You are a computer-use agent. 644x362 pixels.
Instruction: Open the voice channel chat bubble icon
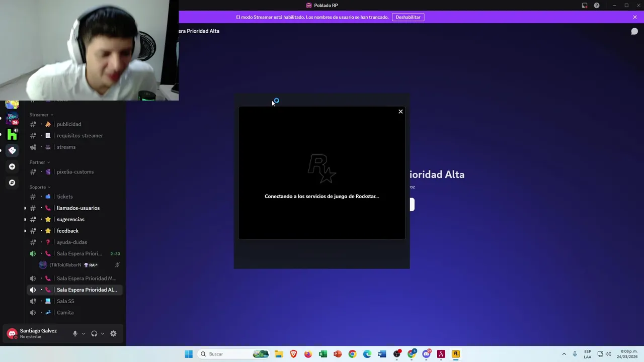[x=634, y=31]
